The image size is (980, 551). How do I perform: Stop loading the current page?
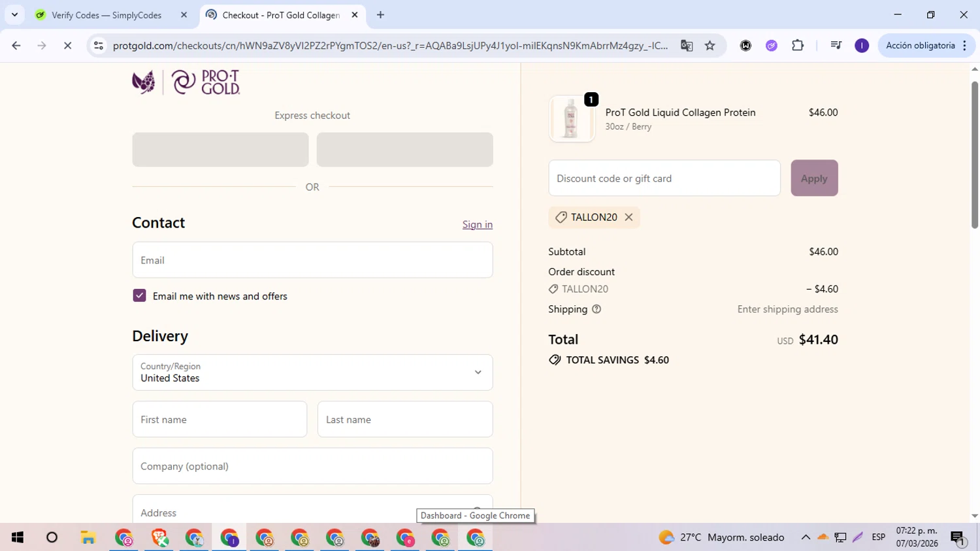[67, 46]
